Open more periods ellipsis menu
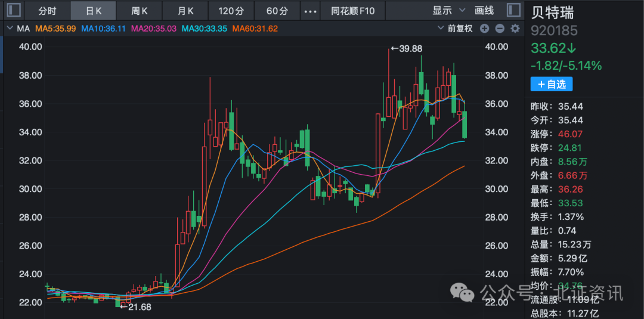Image resolution: width=644 pixels, height=319 pixels. tap(310, 11)
